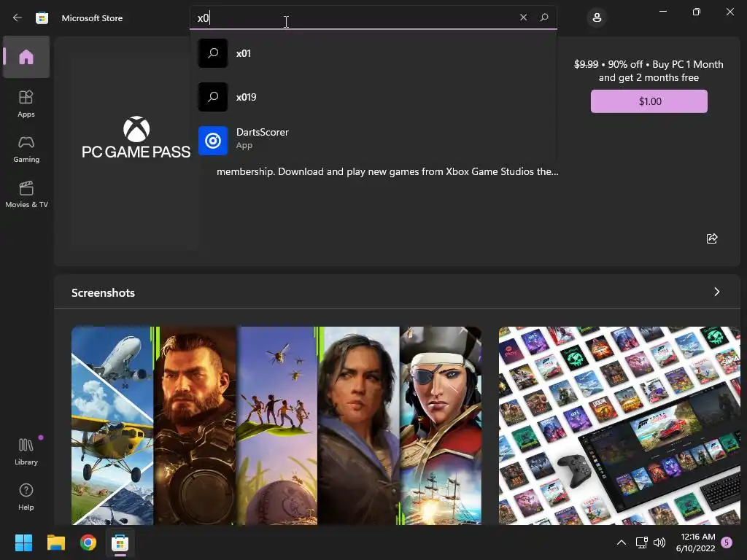Open Help in the sidebar
Screen dimensions: 747x560
pos(26,497)
